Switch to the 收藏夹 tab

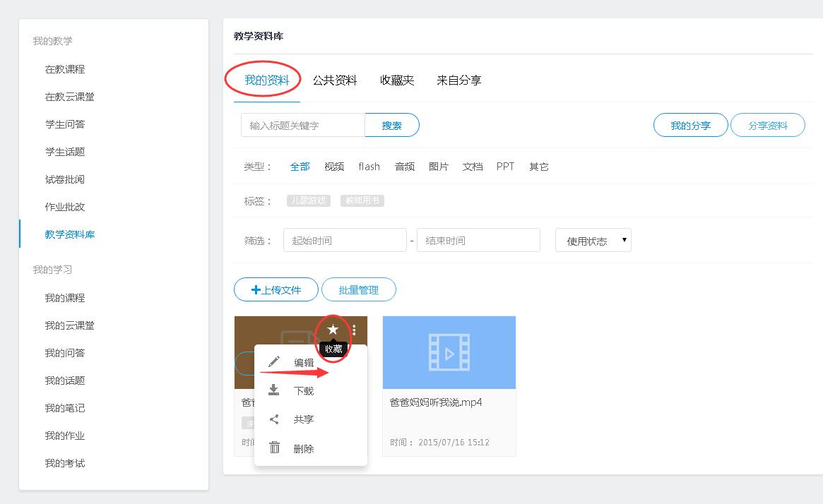[x=397, y=80]
